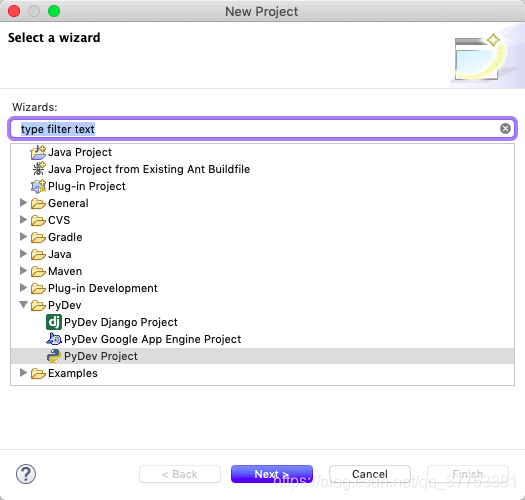
Task: Click the Django project icon
Action: tap(54, 322)
